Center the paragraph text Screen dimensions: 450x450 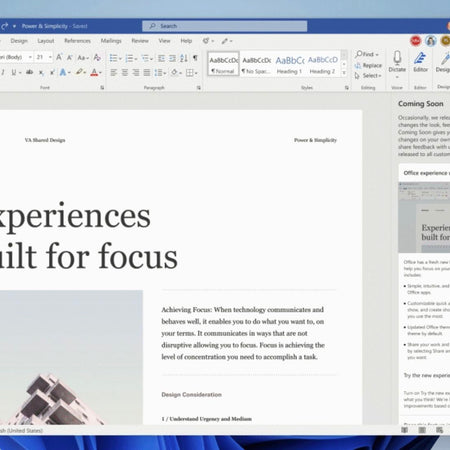pos(125,72)
